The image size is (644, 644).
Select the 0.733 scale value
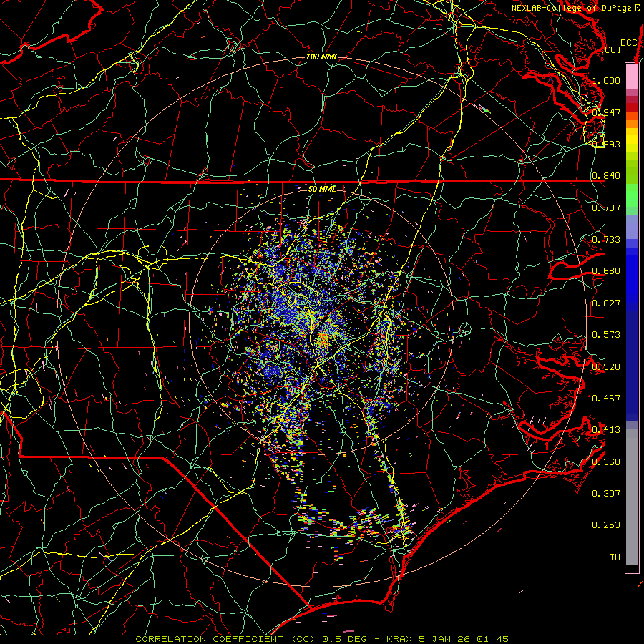click(606, 240)
